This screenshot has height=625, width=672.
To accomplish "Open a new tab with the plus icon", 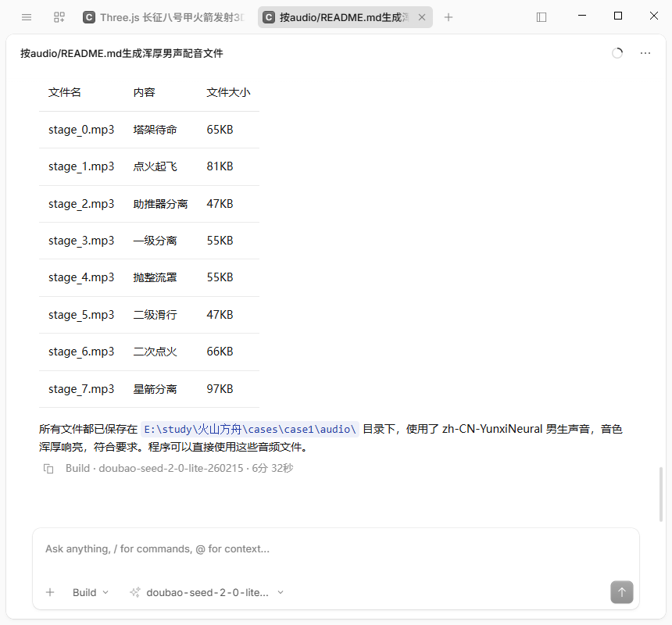I will (449, 17).
